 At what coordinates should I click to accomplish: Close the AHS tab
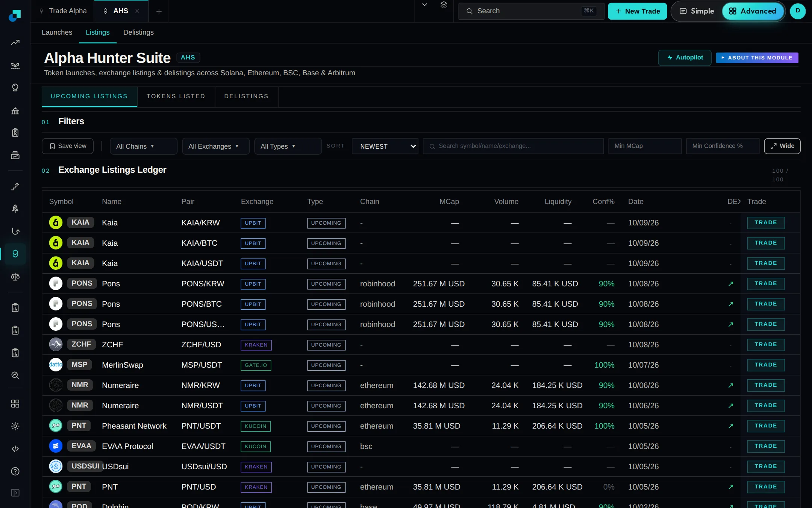tap(137, 11)
